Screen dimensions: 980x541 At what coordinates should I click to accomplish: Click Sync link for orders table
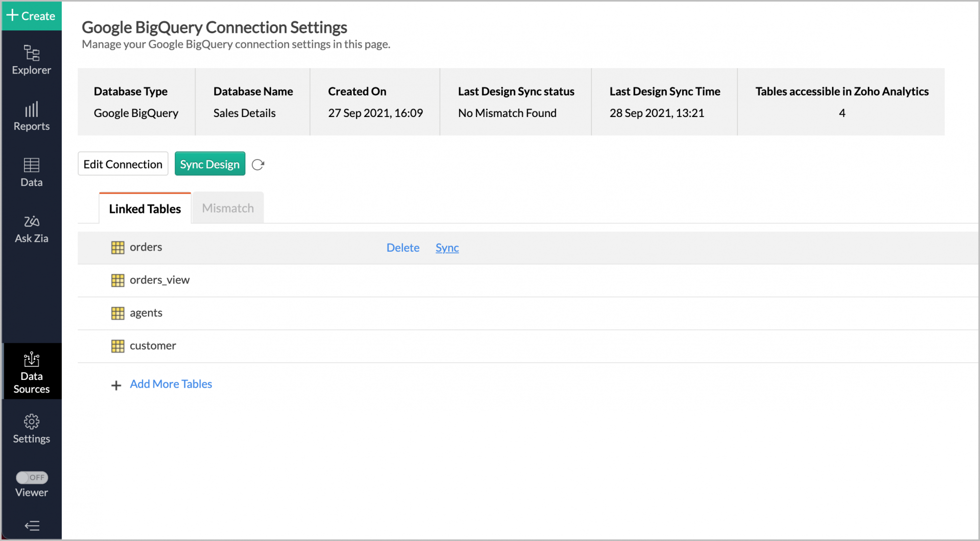447,248
